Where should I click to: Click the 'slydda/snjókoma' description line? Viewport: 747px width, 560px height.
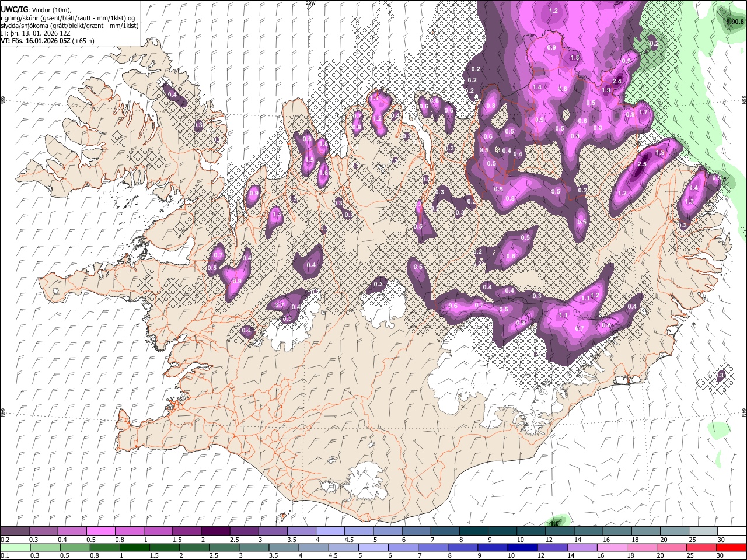click(69, 26)
